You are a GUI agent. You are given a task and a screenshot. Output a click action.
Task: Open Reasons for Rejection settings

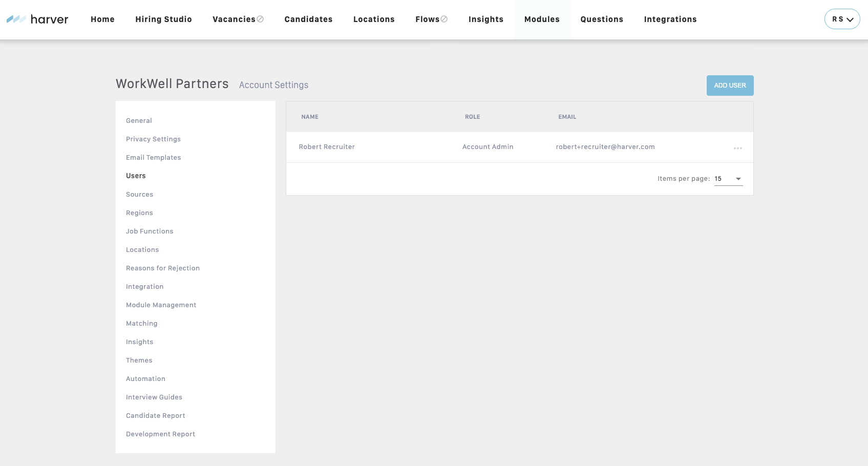[162, 268]
